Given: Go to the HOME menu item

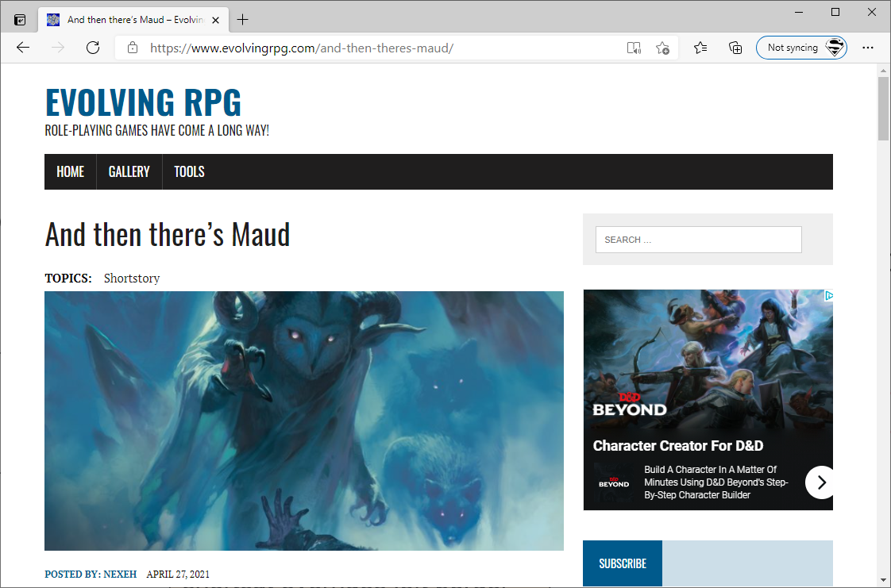Looking at the screenshot, I should click(71, 171).
